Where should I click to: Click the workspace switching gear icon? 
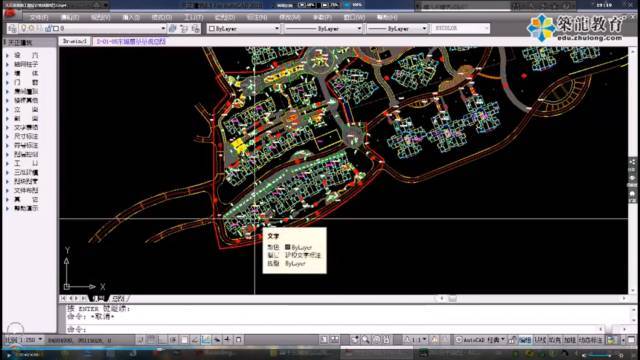[459, 340]
